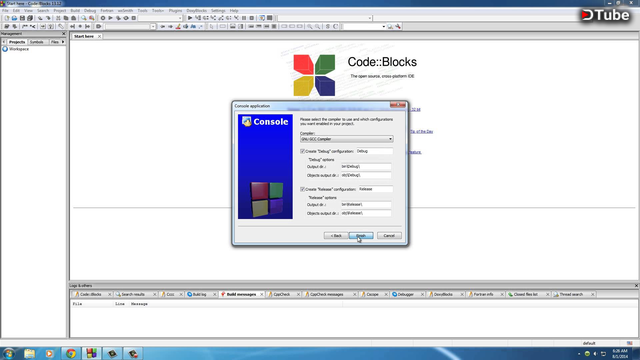Click the Redo toolbar icon
Image resolution: width=640 pixels, height=360 pixels.
coord(48,18)
